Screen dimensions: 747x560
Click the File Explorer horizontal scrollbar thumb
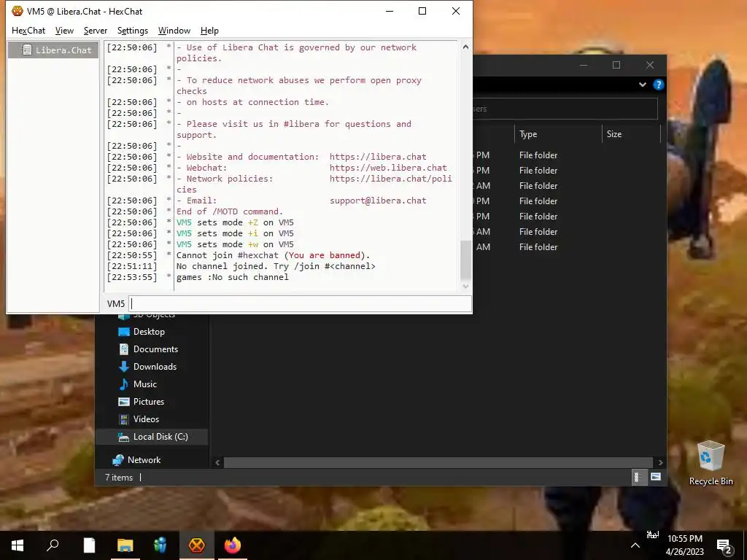click(x=438, y=462)
